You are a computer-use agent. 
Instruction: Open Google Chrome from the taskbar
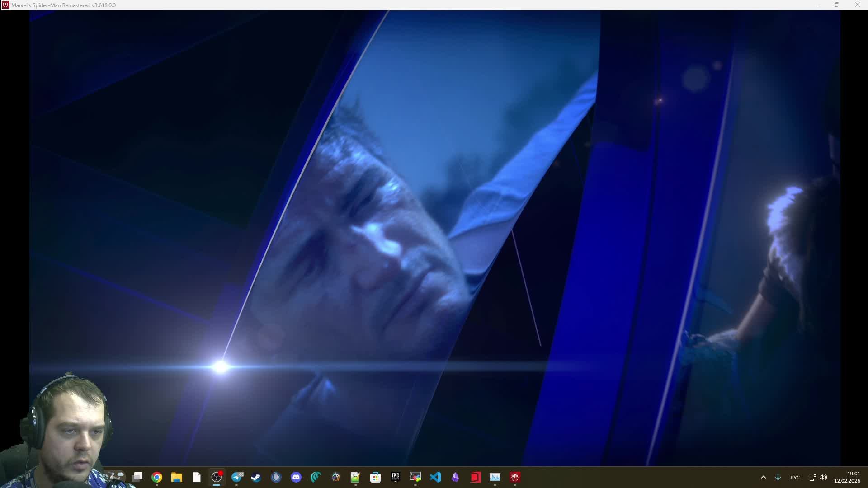(157, 477)
